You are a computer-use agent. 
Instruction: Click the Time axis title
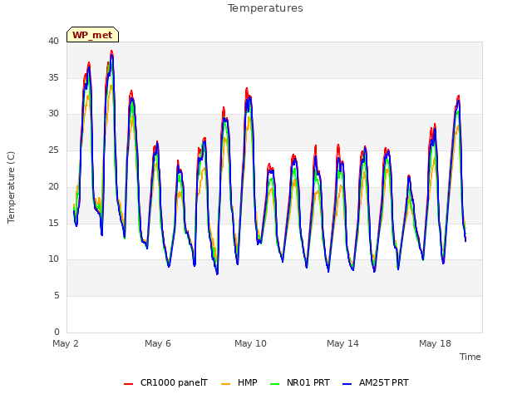coord(470,357)
